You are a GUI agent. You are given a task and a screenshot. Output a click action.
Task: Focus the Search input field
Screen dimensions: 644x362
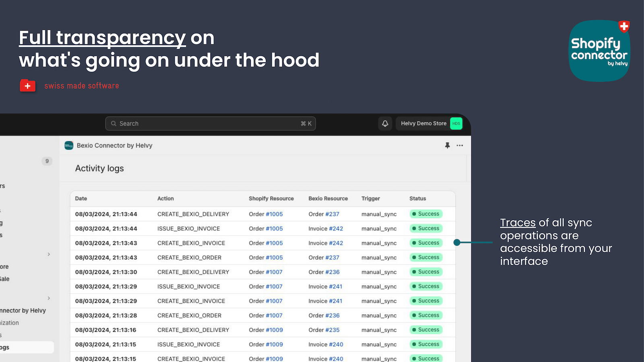(211, 123)
